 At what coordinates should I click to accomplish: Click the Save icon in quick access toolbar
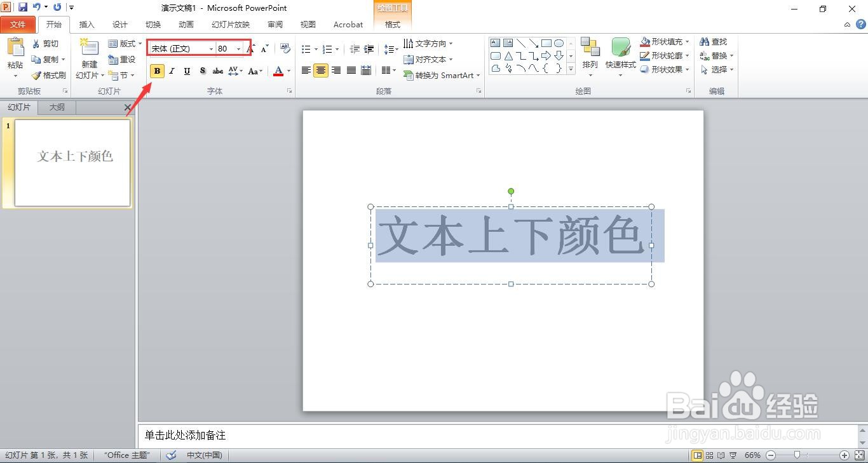pyautogui.click(x=23, y=8)
